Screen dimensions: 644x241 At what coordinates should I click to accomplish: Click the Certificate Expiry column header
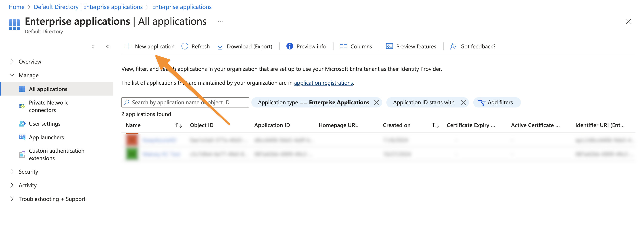471,125
